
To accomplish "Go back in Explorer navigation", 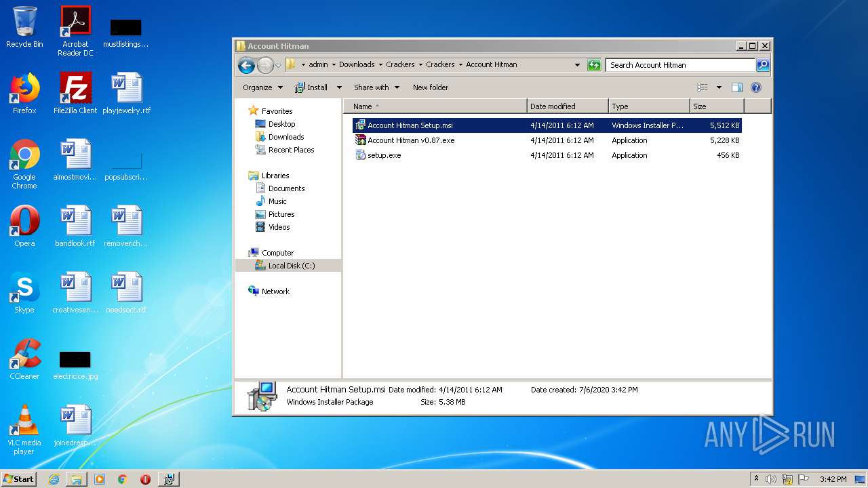I will tap(246, 65).
